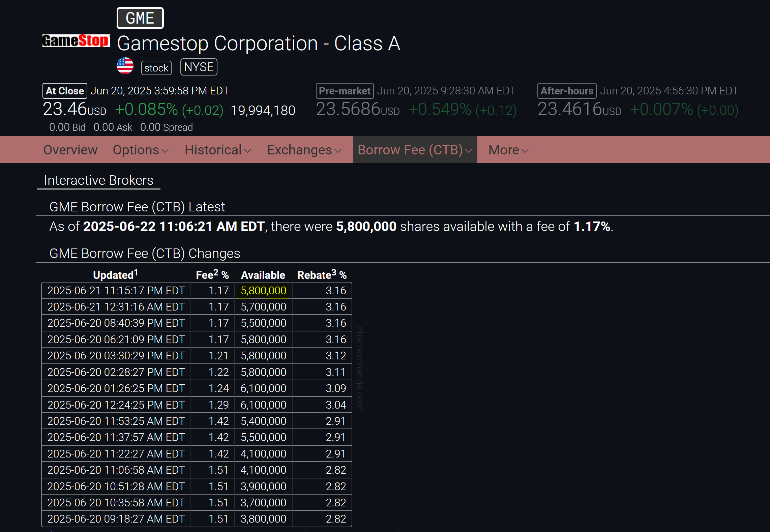Click the 0.00 Spread value
The image size is (770, 532).
coord(167,127)
